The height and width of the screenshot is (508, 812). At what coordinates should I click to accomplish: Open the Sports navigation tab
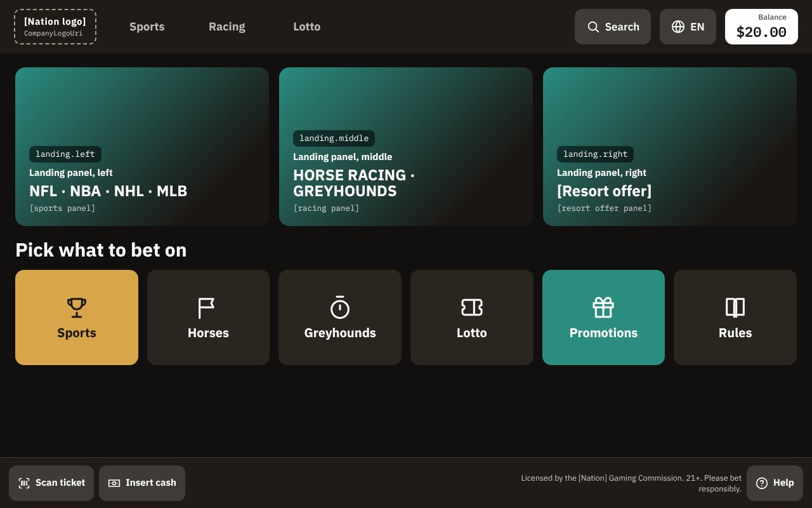[x=147, y=27]
